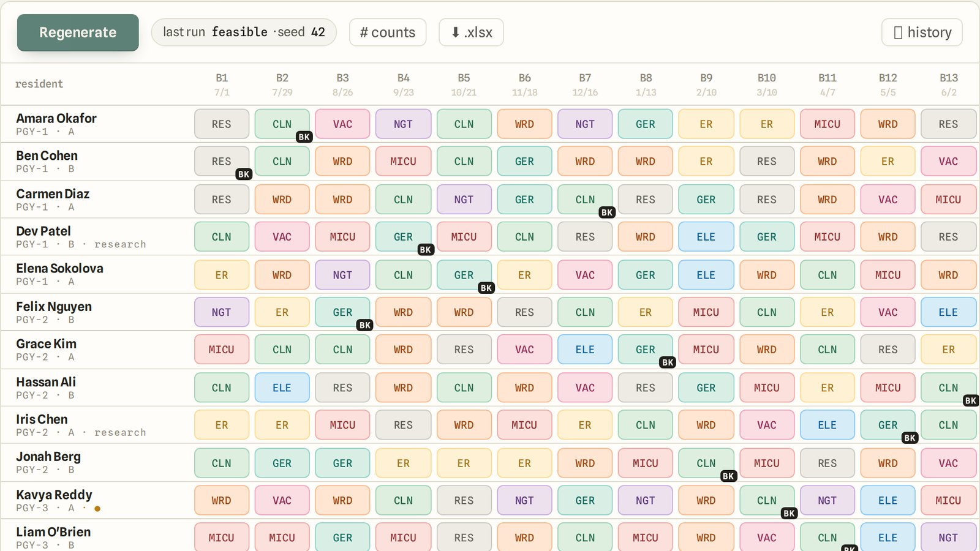The height and width of the screenshot is (551, 980).
Task: Open the # counts view
Action: click(x=388, y=32)
